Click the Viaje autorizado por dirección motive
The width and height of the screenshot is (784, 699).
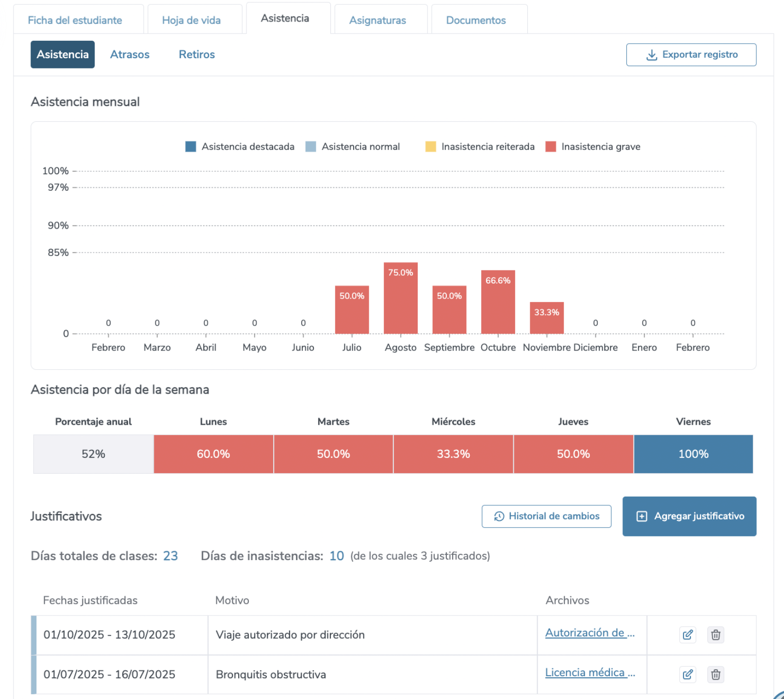(x=290, y=635)
